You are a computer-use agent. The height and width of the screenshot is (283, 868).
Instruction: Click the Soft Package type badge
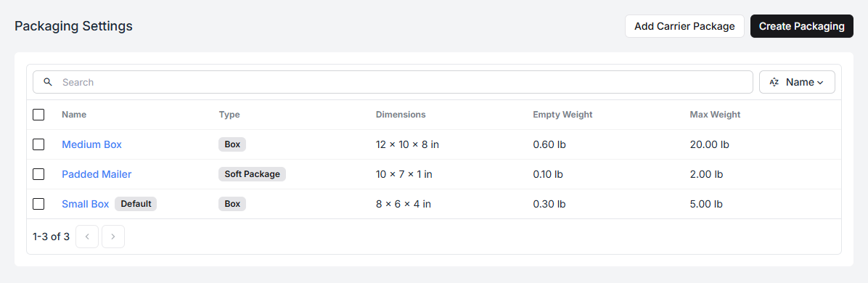252,174
